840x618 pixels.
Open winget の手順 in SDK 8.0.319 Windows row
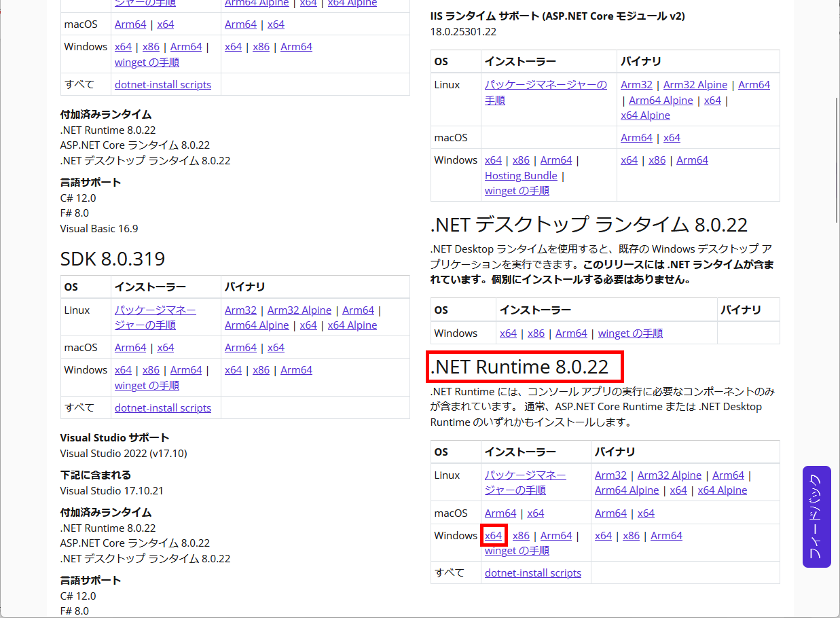[147, 386]
